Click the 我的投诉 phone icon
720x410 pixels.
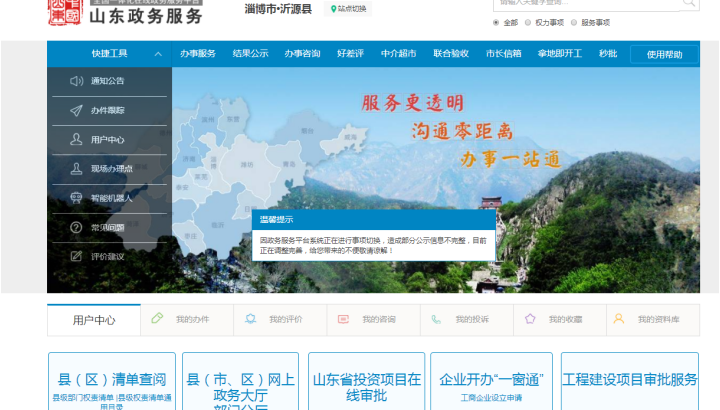pyautogui.click(x=437, y=319)
